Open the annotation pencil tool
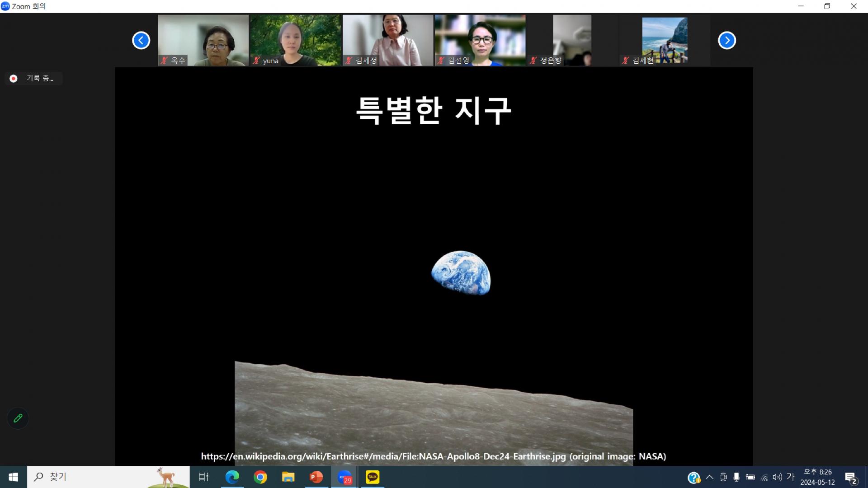Screen dimensions: 868x488 (18, 418)
